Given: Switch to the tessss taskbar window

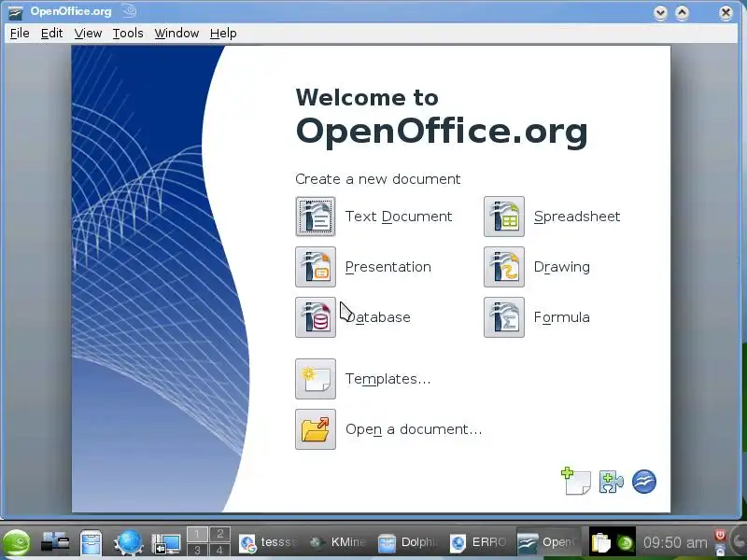Looking at the screenshot, I should point(268,542).
